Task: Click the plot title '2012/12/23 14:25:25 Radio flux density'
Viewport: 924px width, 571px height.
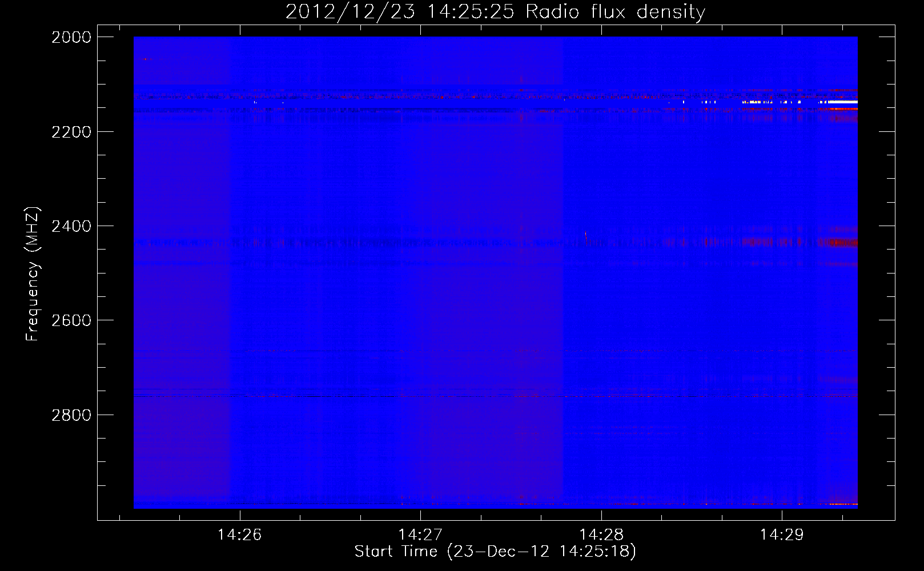Action: coord(495,12)
